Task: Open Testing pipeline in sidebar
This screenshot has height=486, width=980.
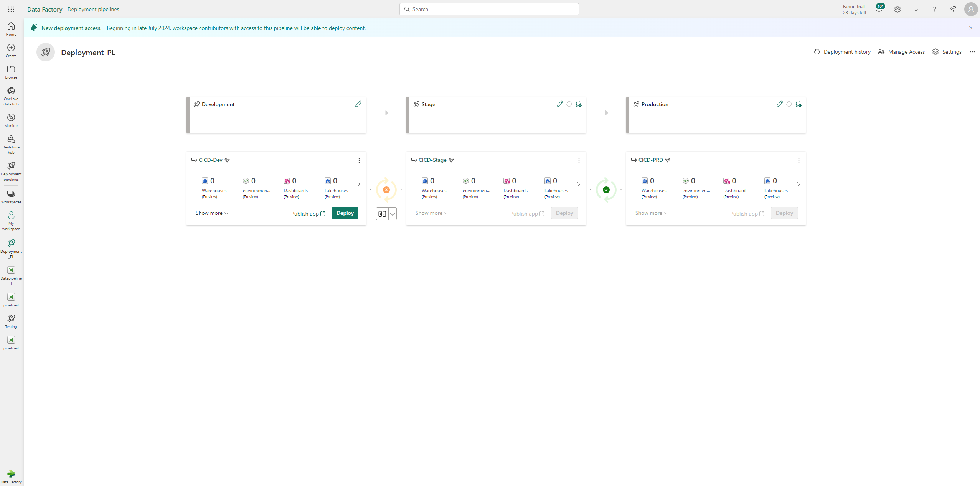Action: click(11, 321)
